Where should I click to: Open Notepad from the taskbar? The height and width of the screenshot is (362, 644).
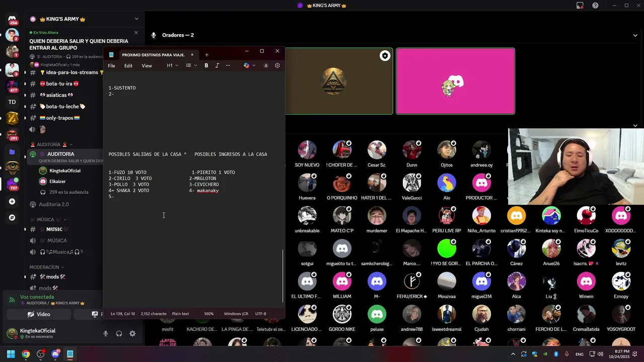(70, 354)
